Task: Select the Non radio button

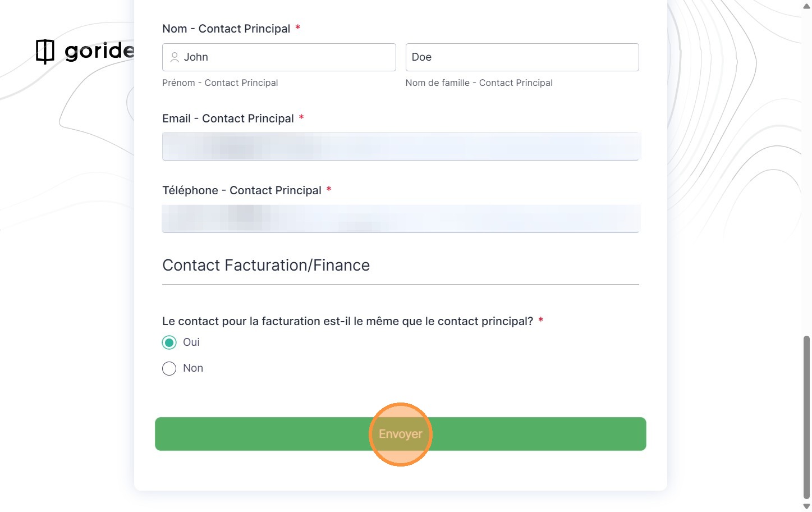Action: (x=169, y=368)
